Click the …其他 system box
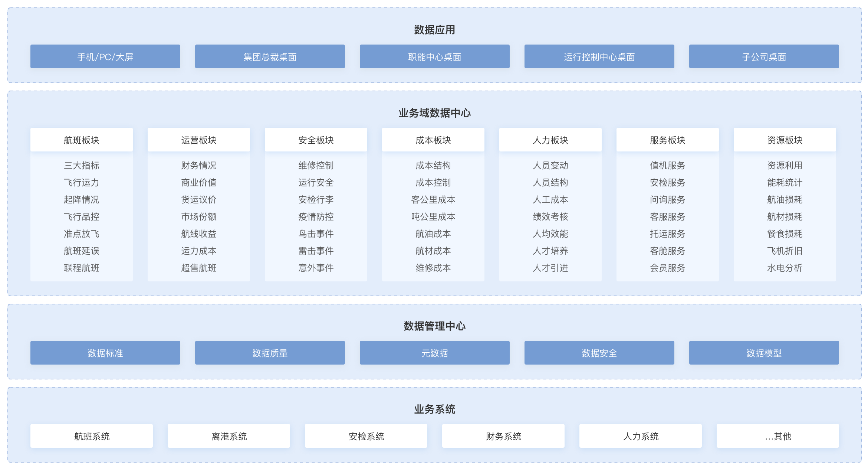This screenshot has height=470, width=868. (x=778, y=436)
